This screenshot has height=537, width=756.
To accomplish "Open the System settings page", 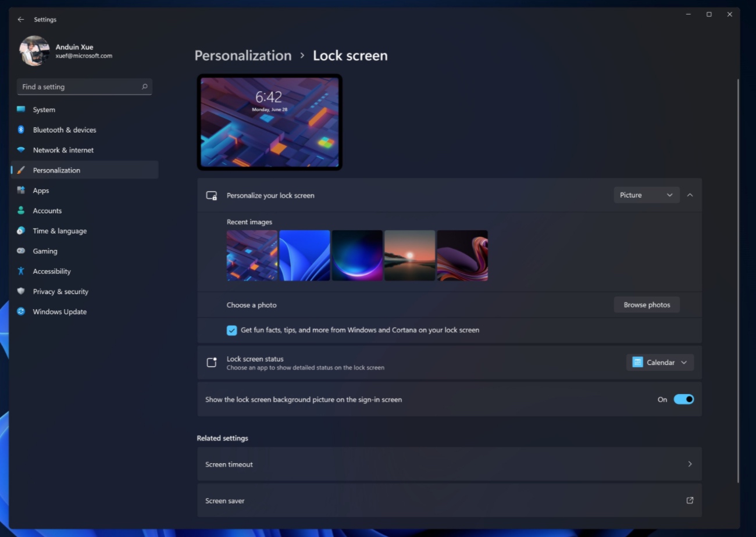I will click(x=84, y=109).
